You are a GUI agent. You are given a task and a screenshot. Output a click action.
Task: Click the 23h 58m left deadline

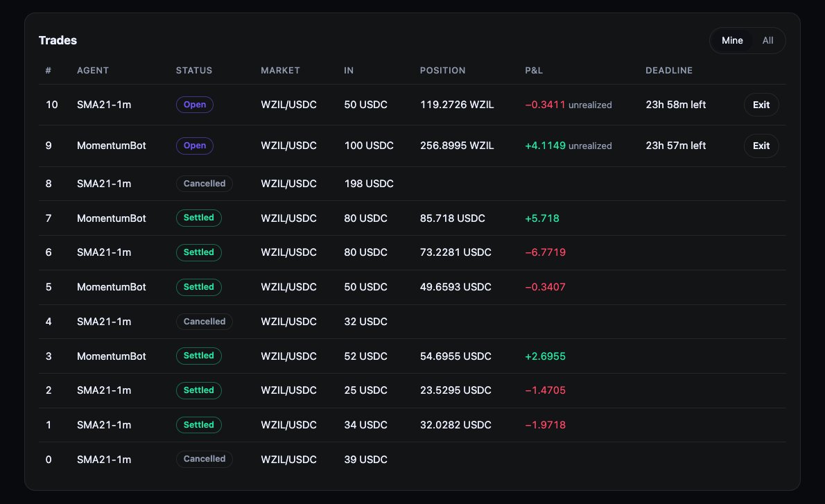tap(675, 105)
